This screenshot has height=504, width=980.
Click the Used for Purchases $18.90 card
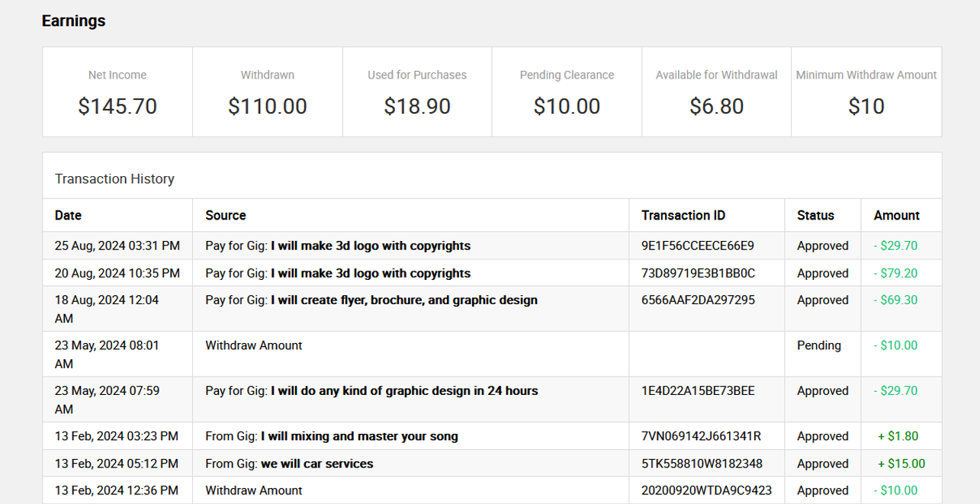[417, 92]
